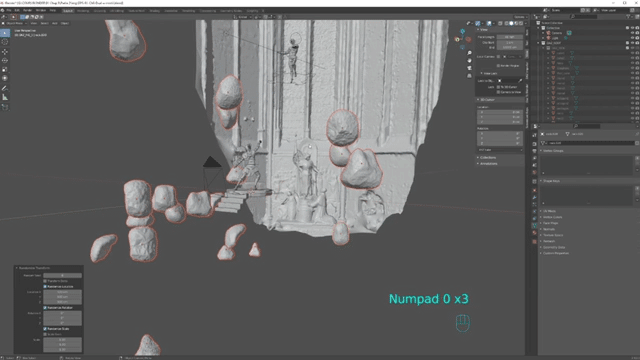Open the Object Data properties tab
640x360 pixels.
click(534, 225)
